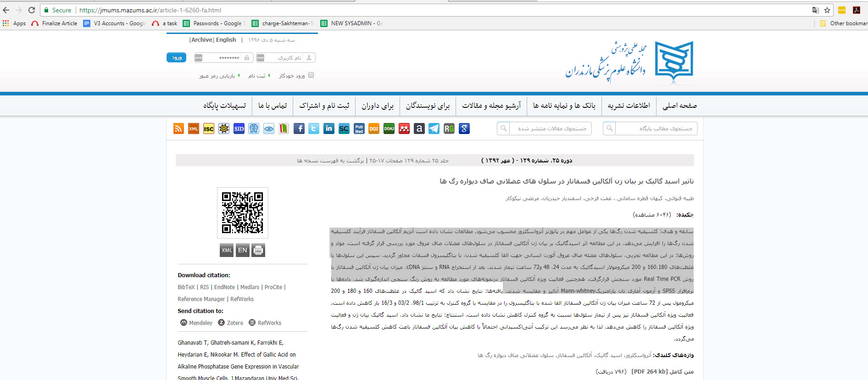Open the registration and subscription menu (ثبت نام و اشتراک)

point(324,106)
